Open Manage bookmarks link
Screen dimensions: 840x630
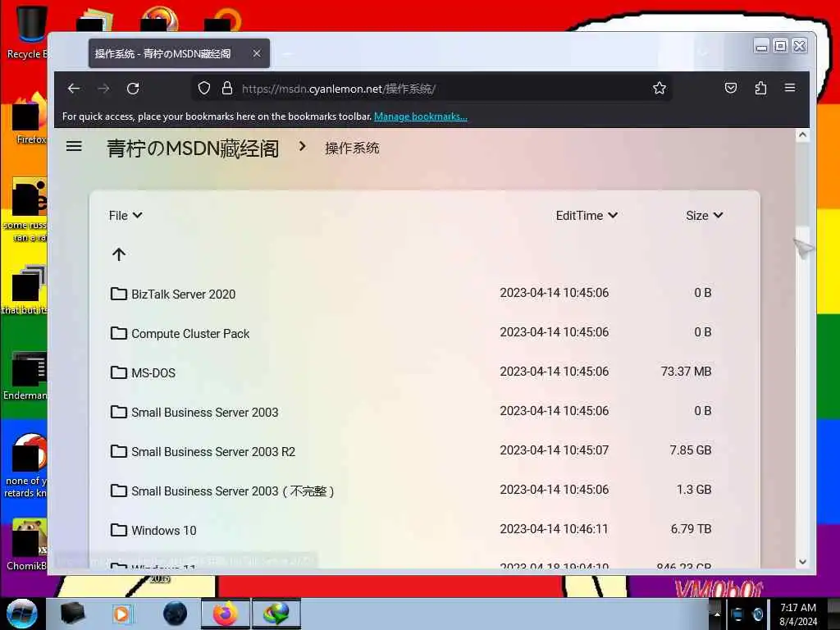tap(421, 116)
